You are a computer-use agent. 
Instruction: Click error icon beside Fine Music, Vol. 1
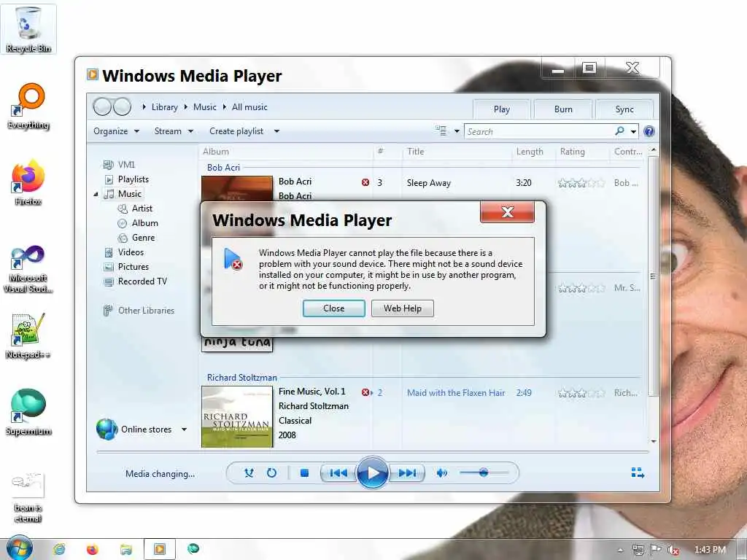click(365, 392)
